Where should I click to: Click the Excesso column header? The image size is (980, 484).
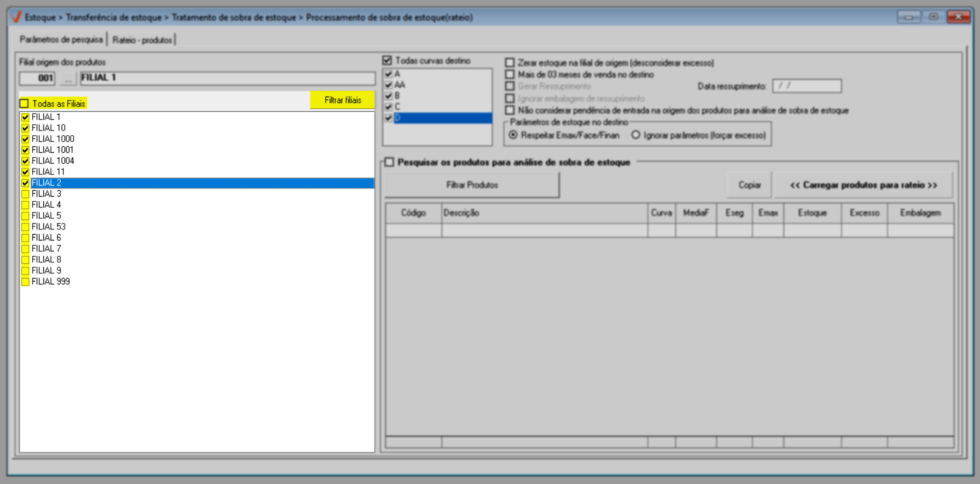coord(864,213)
